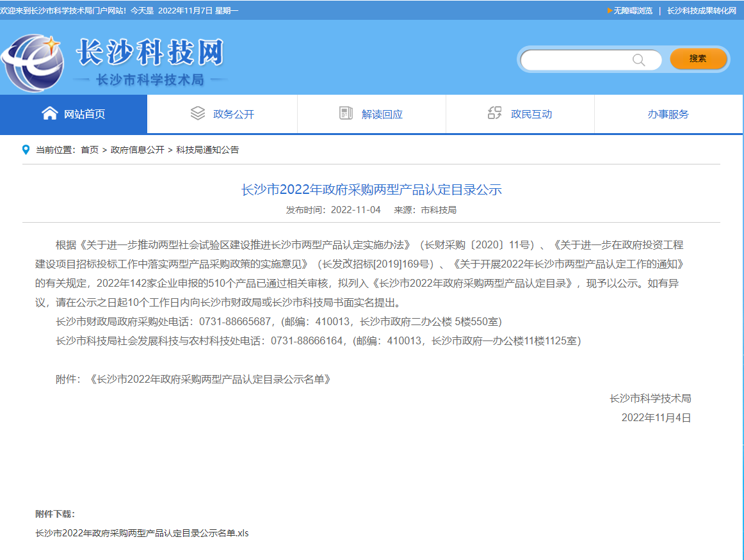Click the signature 长沙市科学技术局
This screenshot has height=560, width=744.
pos(650,398)
